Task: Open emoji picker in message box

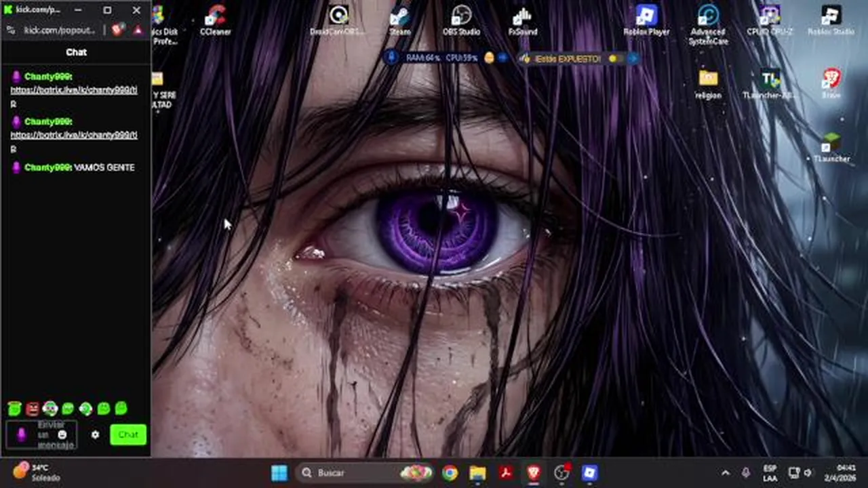Action: click(62, 434)
